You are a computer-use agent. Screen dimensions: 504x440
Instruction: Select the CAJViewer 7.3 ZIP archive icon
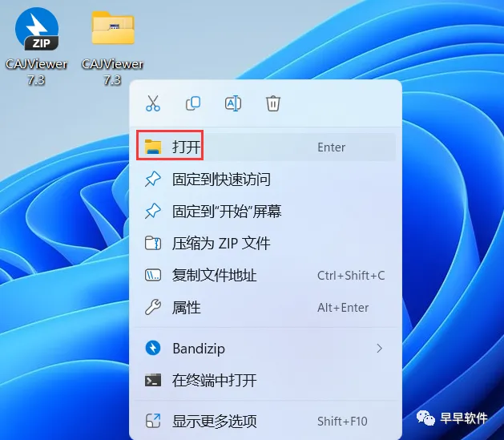click(x=37, y=29)
